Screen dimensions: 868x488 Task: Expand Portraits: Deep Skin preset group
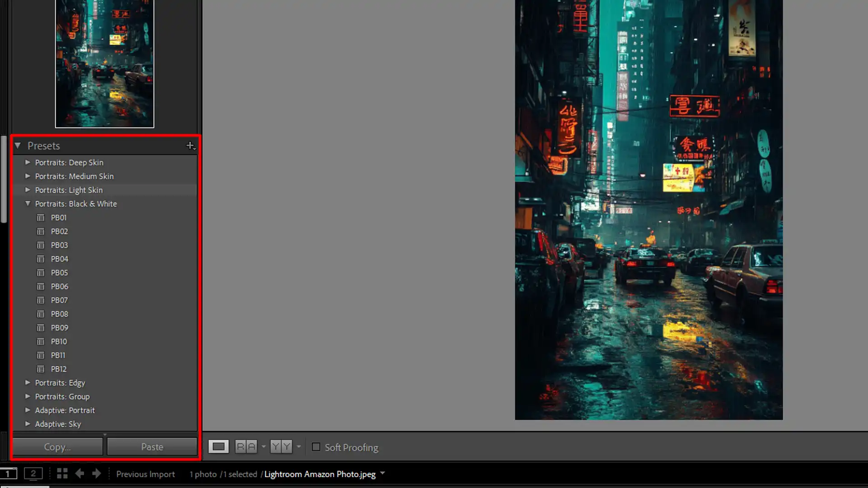coord(28,162)
